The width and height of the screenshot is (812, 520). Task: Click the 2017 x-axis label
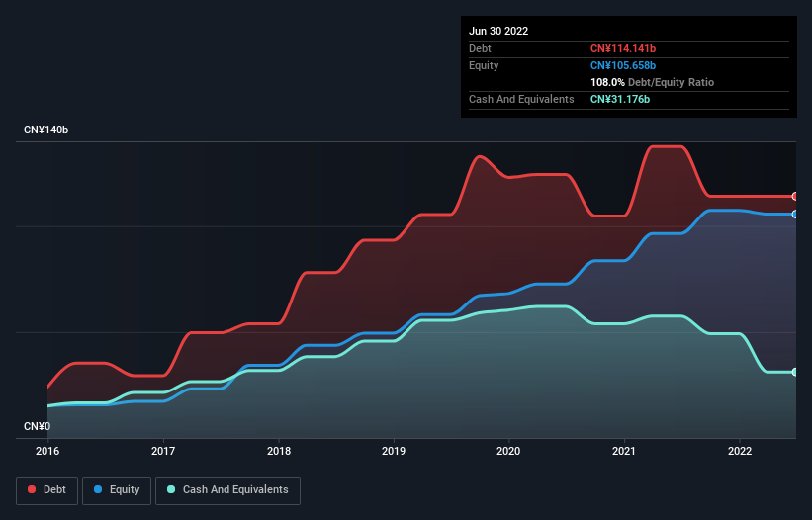(x=163, y=451)
